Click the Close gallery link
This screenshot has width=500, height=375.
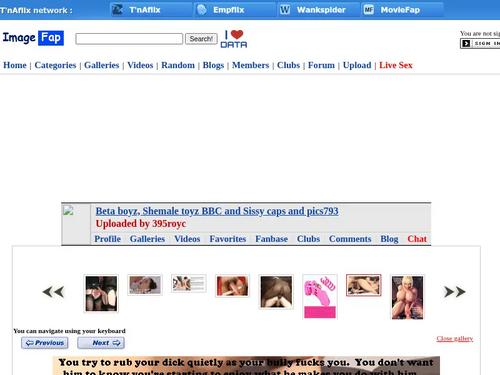pyautogui.click(x=455, y=339)
